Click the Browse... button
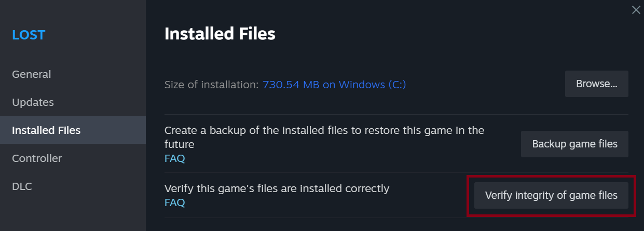Screen dimensions: 644x231 (596, 84)
